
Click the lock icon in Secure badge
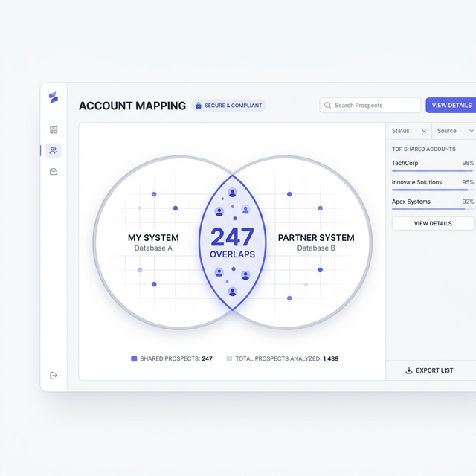click(x=199, y=106)
